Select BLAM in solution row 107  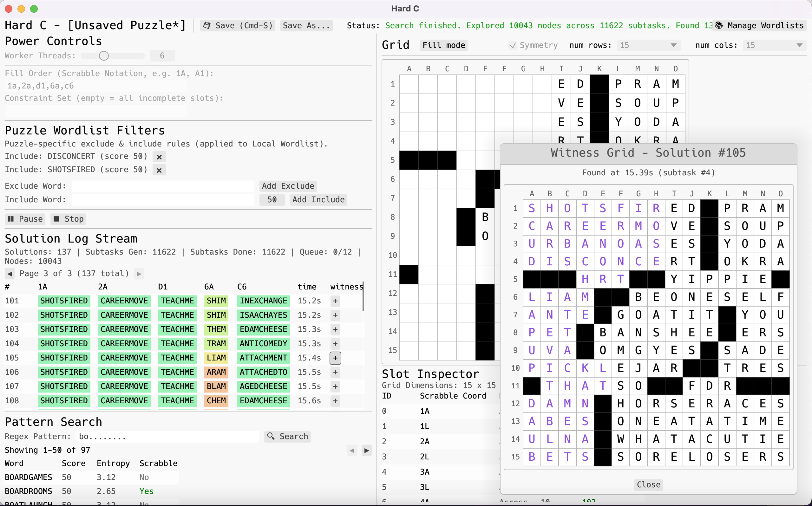pyautogui.click(x=216, y=387)
